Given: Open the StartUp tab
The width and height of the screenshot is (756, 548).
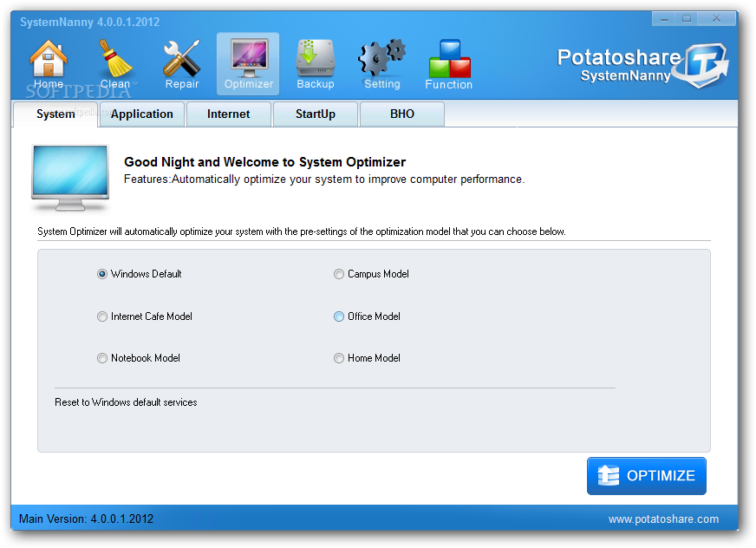Looking at the screenshot, I should (316, 114).
